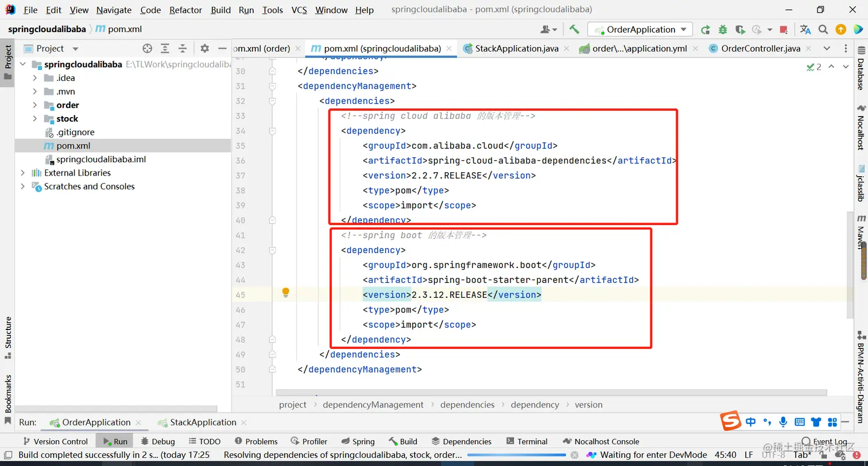
Task: Expand the .mvn folder
Action: [x=35, y=92]
